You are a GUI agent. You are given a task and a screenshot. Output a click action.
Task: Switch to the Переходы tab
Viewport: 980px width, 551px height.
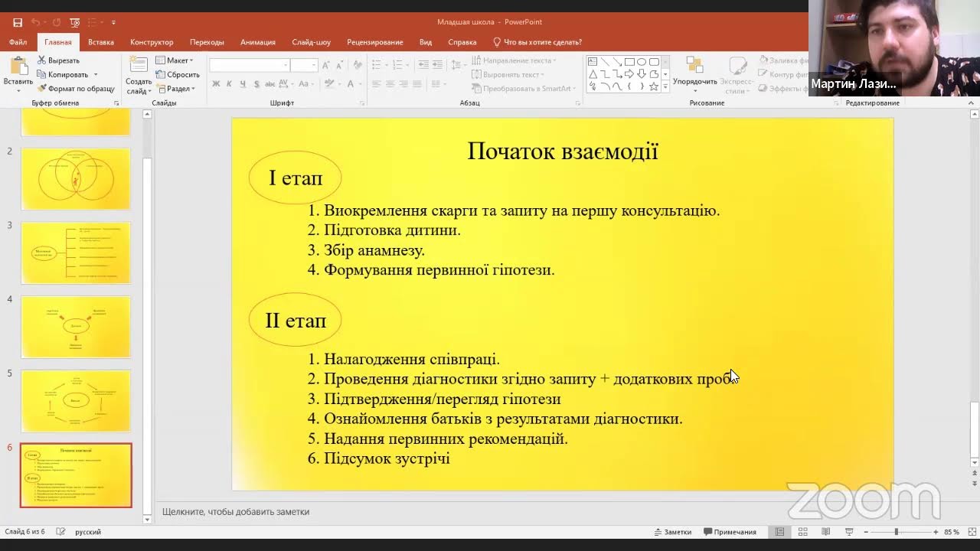point(207,42)
